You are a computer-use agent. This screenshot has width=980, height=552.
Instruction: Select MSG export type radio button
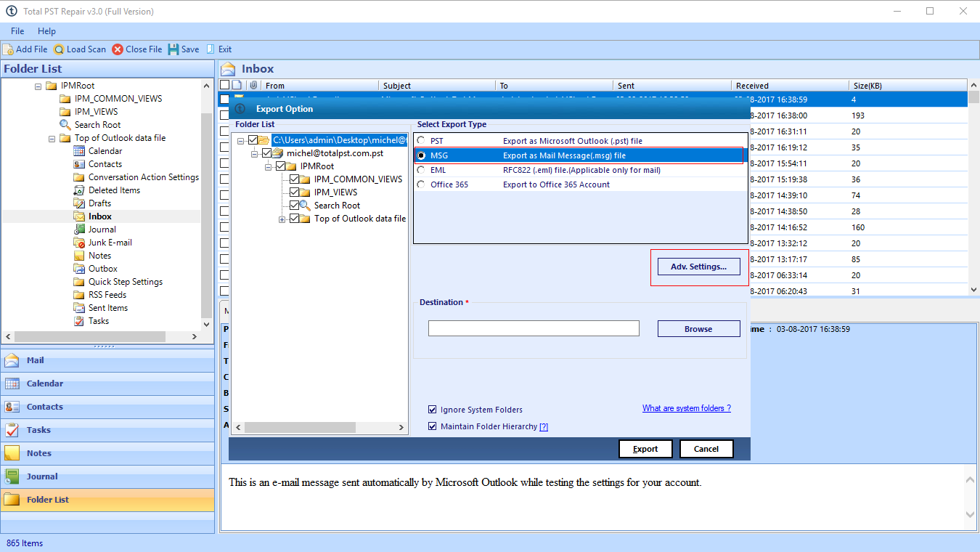click(421, 155)
